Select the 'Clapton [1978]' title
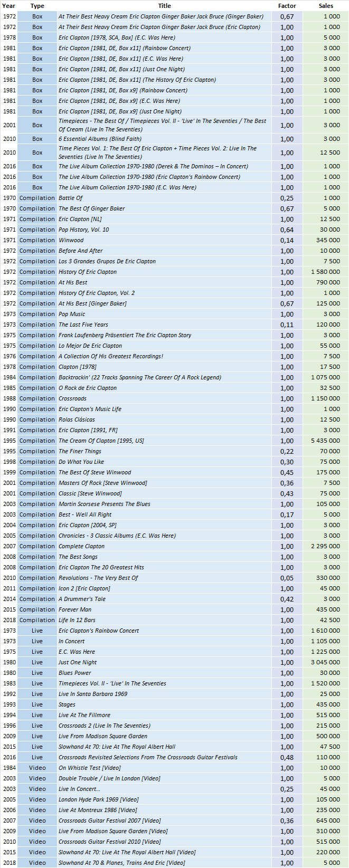 tap(78, 367)
